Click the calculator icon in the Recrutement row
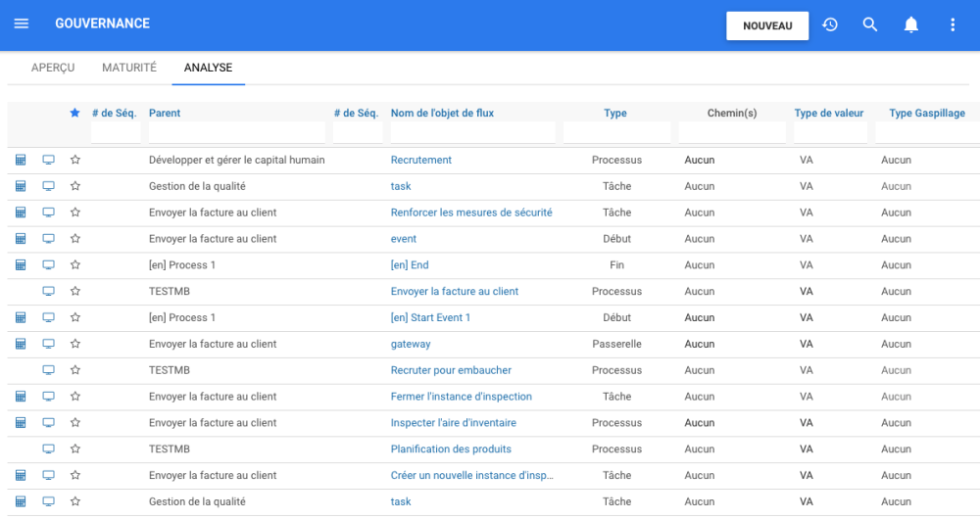This screenshot has height=520, width=980. [21, 160]
